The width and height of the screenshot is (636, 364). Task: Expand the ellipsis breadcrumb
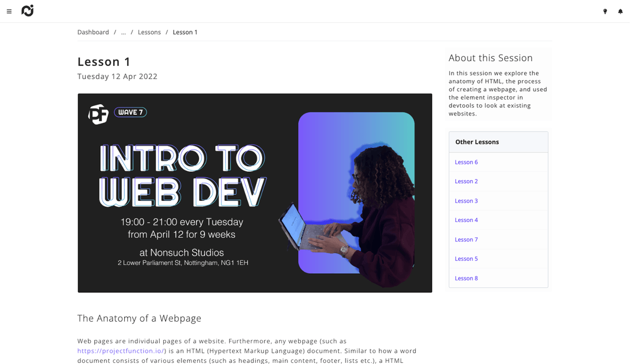click(x=123, y=32)
